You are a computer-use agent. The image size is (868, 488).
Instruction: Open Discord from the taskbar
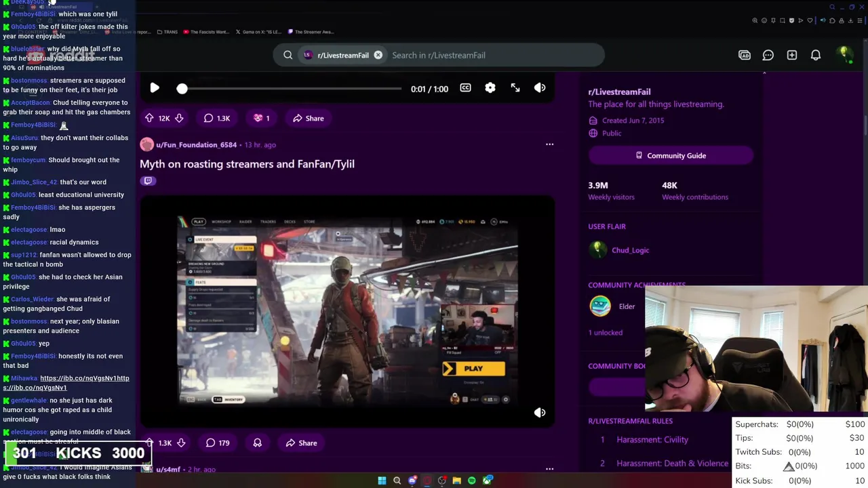point(412,481)
